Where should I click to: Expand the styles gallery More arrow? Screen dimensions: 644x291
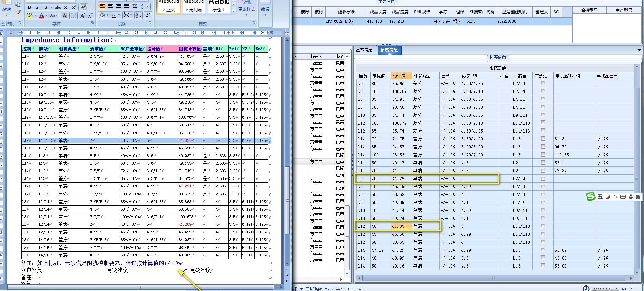[x=234, y=11]
